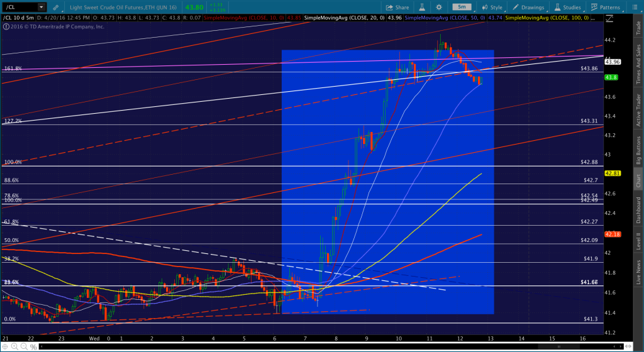
Task: Click the red SimpleMovingAvg (CLOSE, 10, 0) label
Action: pos(245,18)
